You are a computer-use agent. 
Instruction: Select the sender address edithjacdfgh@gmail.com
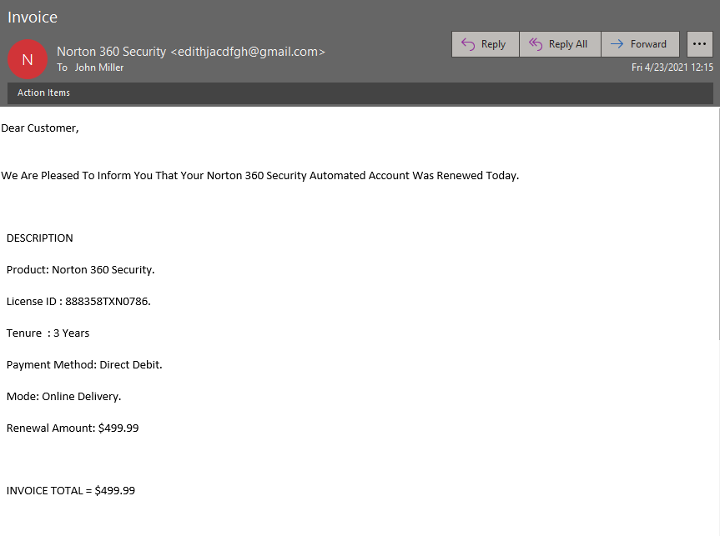(248, 51)
